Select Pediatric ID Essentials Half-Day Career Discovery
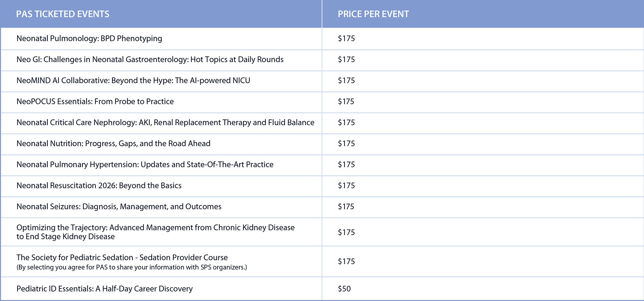This screenshot has width=644, height=301. coord(105,289)
